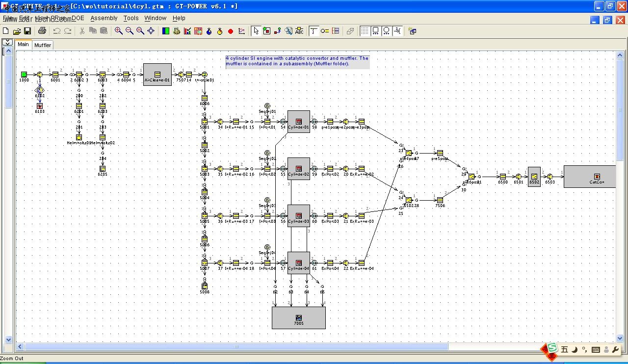The width and height of the screenshot is (628, 364).
Task: Open the Help menu
Action: pos(179,18)
